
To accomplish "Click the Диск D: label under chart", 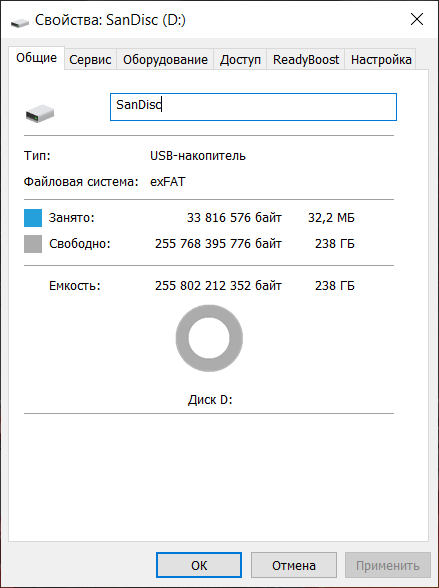I will (x=210, y=400).
